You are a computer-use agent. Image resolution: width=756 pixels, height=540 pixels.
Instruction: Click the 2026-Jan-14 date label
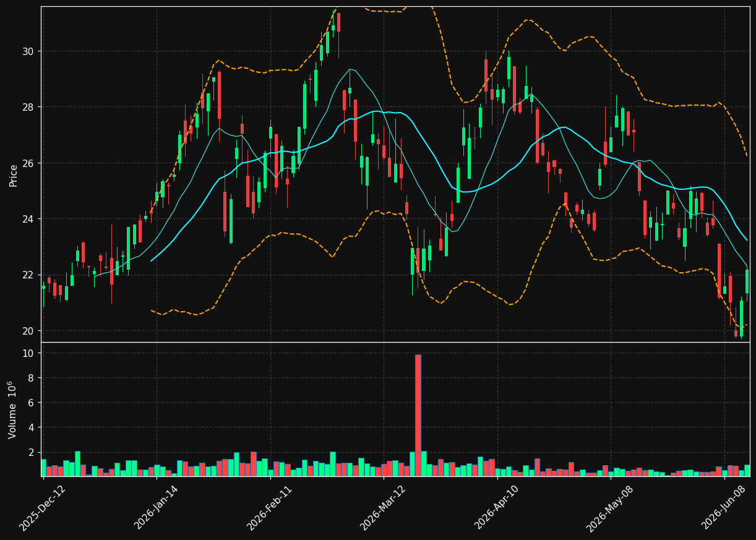(x=157, y=508)
